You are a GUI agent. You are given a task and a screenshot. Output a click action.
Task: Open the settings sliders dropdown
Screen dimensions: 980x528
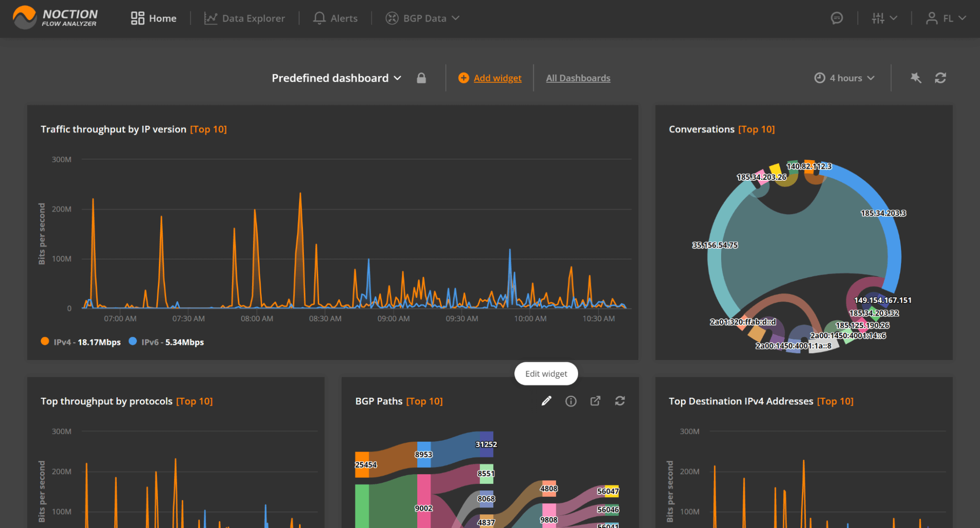pos(884,18)
